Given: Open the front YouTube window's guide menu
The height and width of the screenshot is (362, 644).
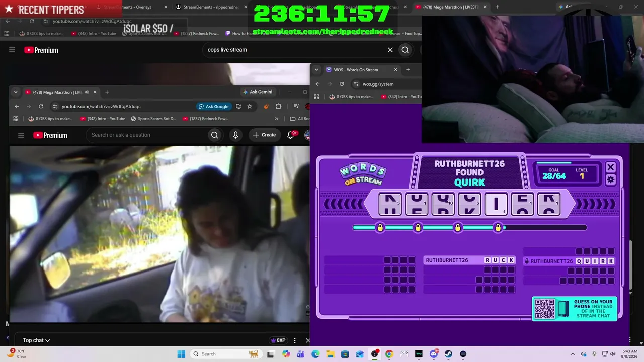Looking at the screenshot, I should [x=21, y=135].
